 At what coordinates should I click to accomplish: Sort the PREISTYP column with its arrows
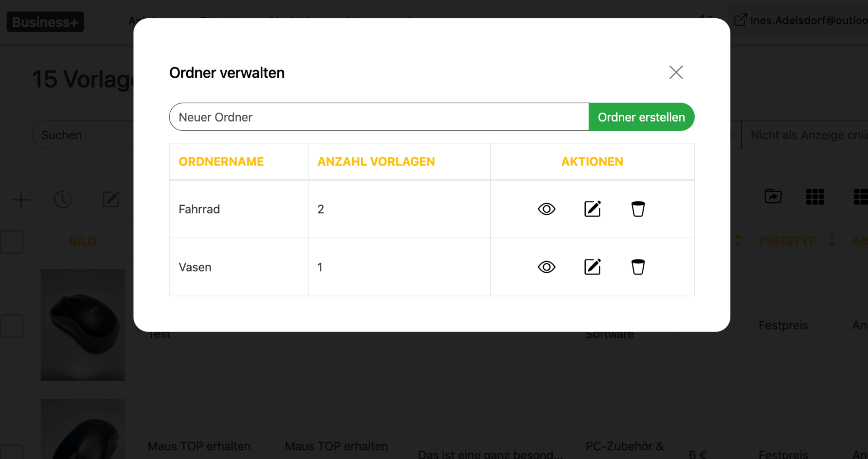pyautogui.click(x=831, y=241)
